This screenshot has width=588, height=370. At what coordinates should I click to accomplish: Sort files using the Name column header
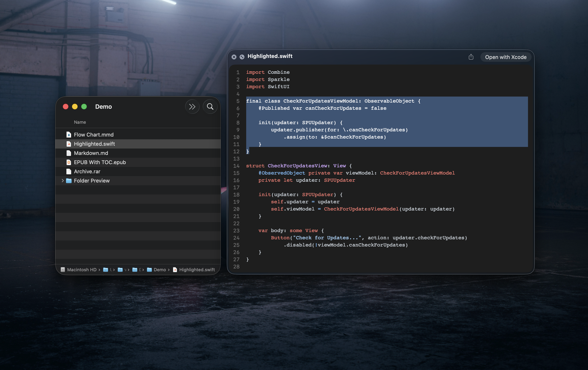(80, 122)
